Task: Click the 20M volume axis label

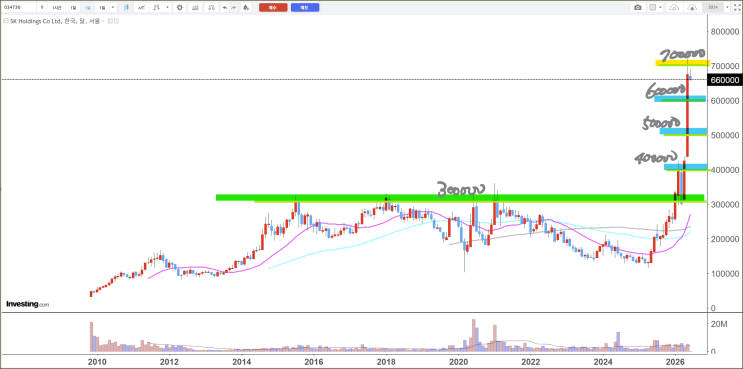Action: (719, 324)
